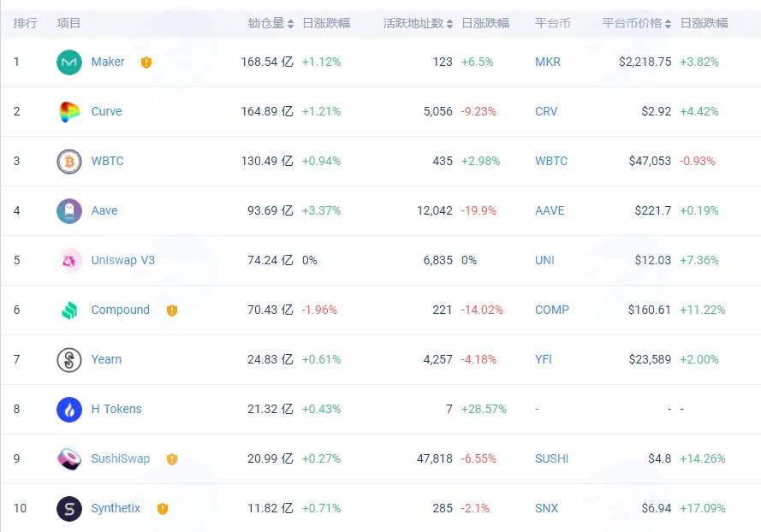Select the +28.57% address change value

[x=484, y=410]
